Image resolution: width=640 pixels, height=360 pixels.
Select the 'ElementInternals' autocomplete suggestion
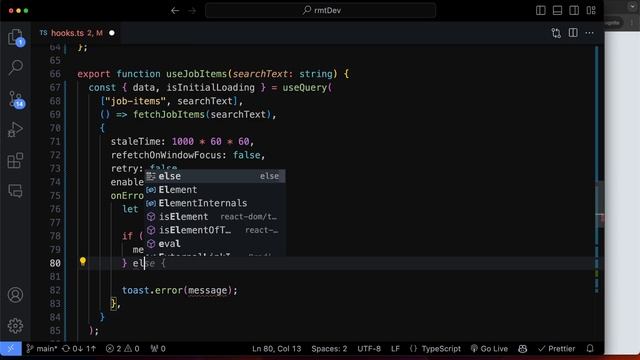(216, 203)
